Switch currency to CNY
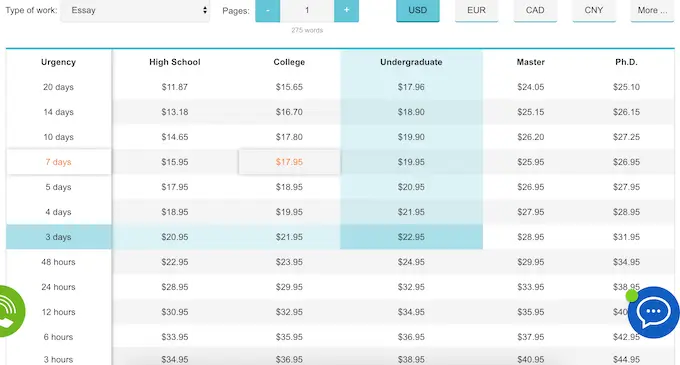The width and height of the screenshot is (680, 365). click(x=594, y=10)
